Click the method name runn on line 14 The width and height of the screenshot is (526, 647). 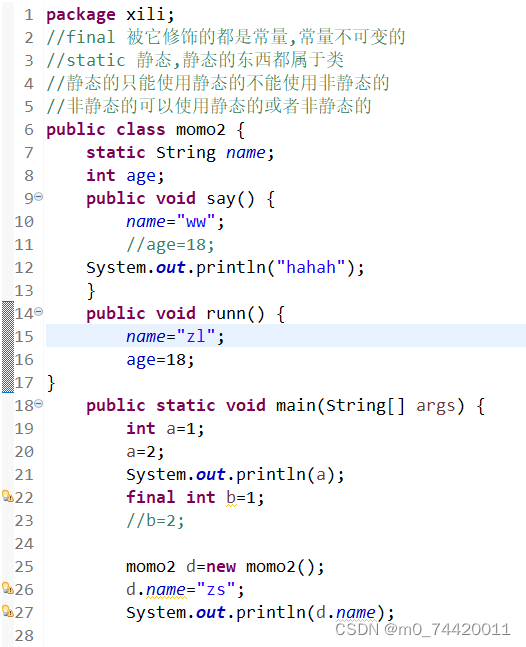pos(226,314)
